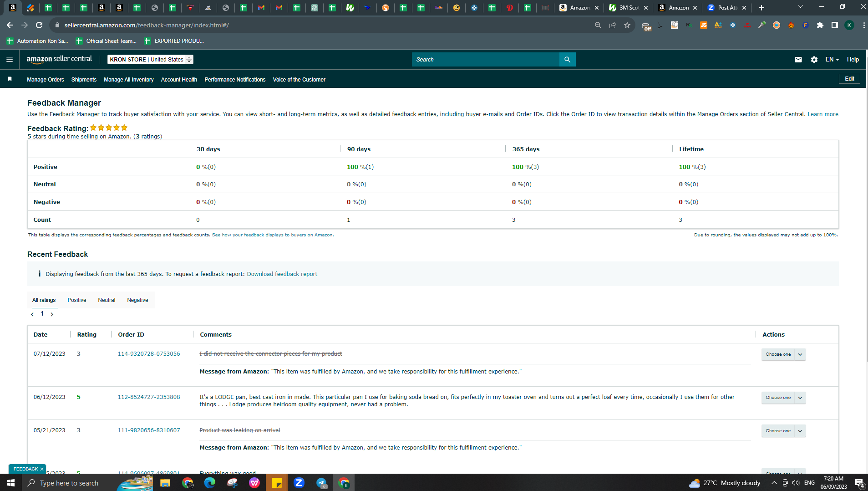Open Windows Start menu
Viewport: 868px width, 491px height.
coord(11,483)
